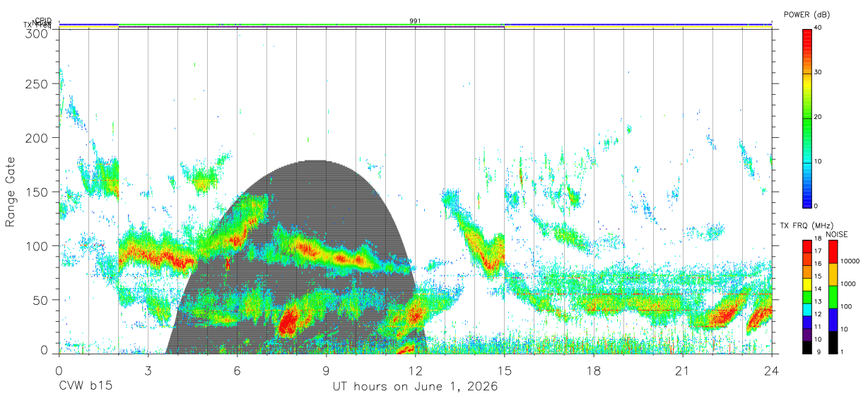Click the '15' hour tick on the time axis
This screenshot has width=868, height=401.
(504, 370)
